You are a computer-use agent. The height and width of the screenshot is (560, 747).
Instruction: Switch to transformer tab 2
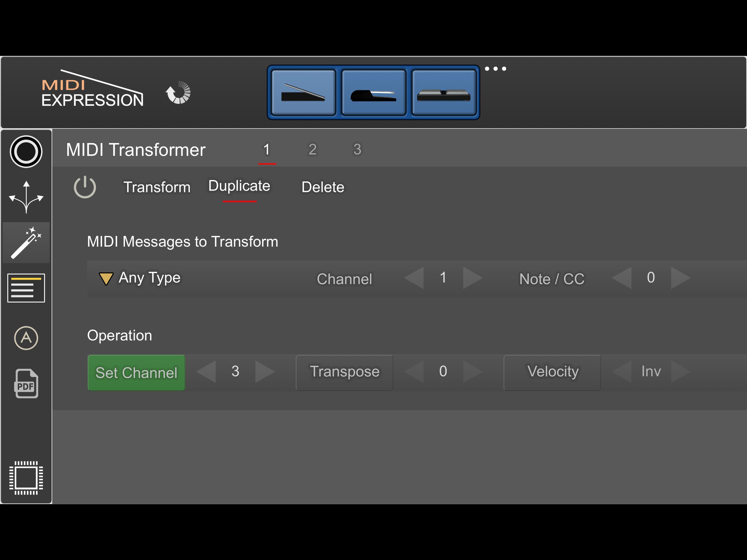312,149
